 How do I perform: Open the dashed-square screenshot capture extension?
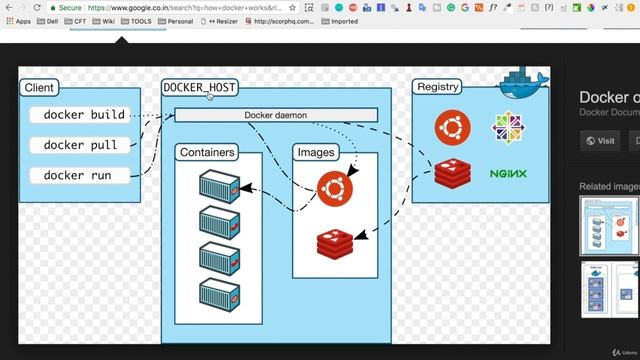(x=309, y=7)
